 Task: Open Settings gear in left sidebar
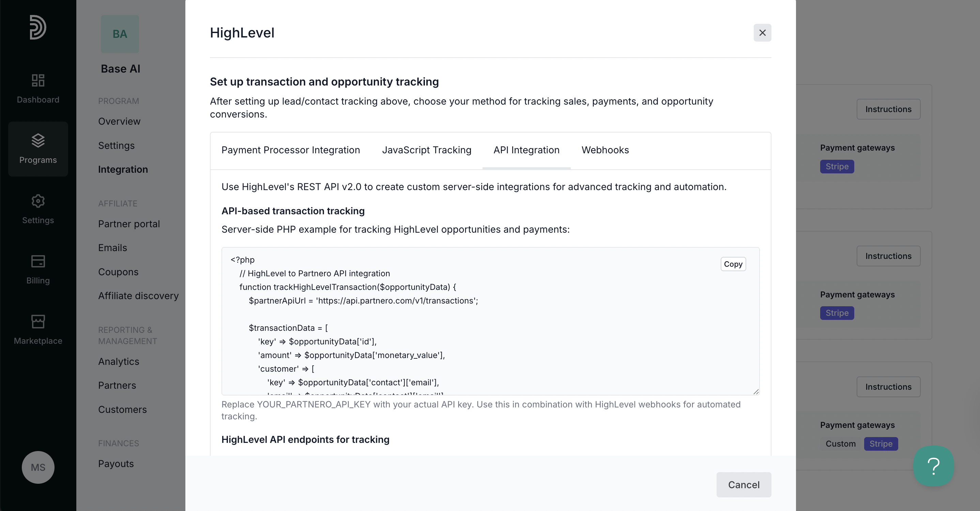38,201
